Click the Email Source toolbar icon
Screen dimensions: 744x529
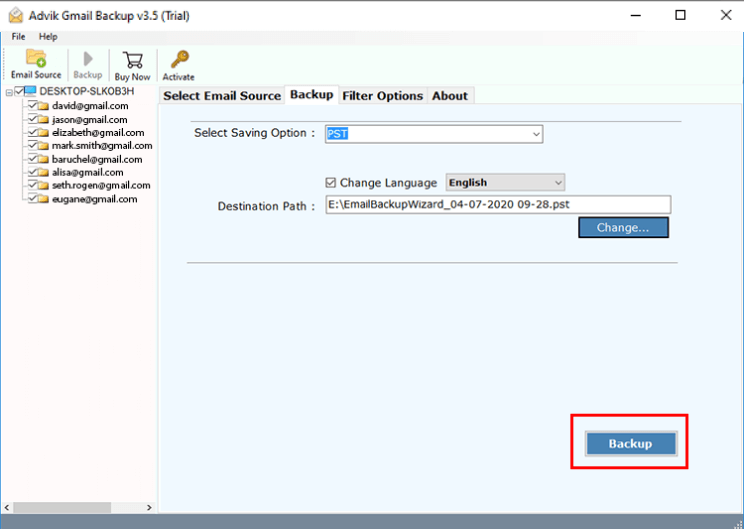pos(36,58)
